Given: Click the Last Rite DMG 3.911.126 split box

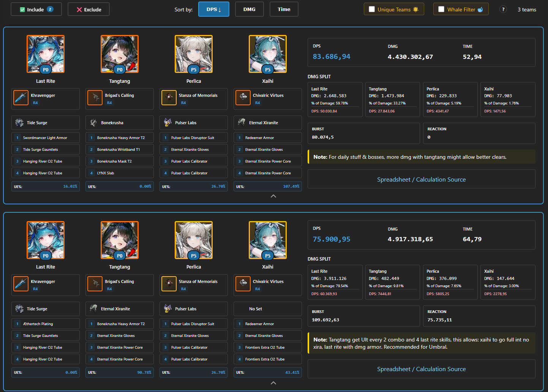Looking at the screenshot, I should pyautogui.click(x=335, y=282).
